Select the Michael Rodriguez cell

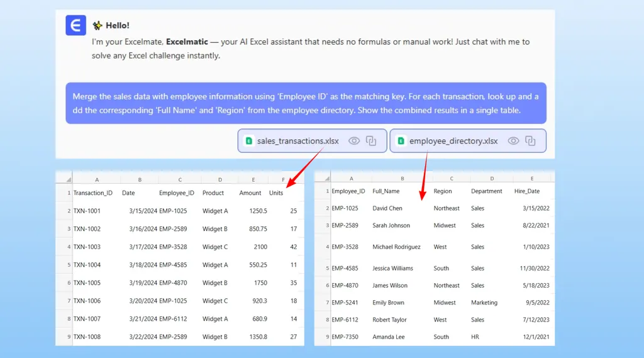pyautogui.click(x=396, y=247)
